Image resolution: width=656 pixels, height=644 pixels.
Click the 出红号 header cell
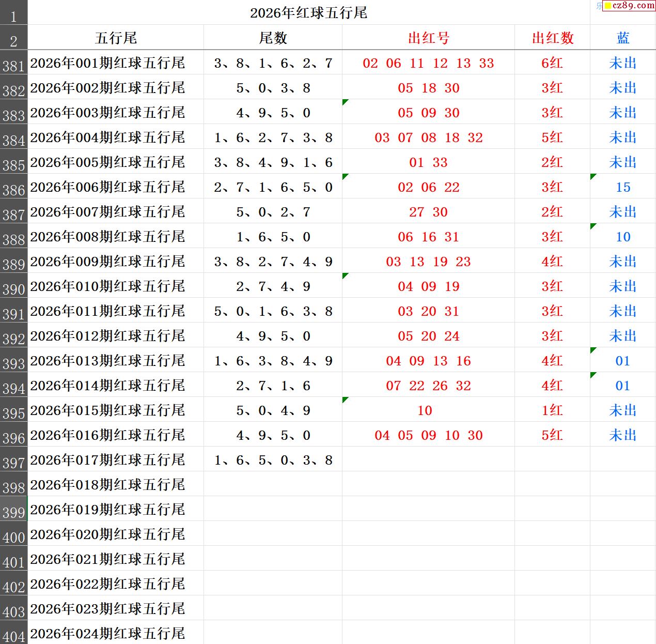tap(428, 38)
